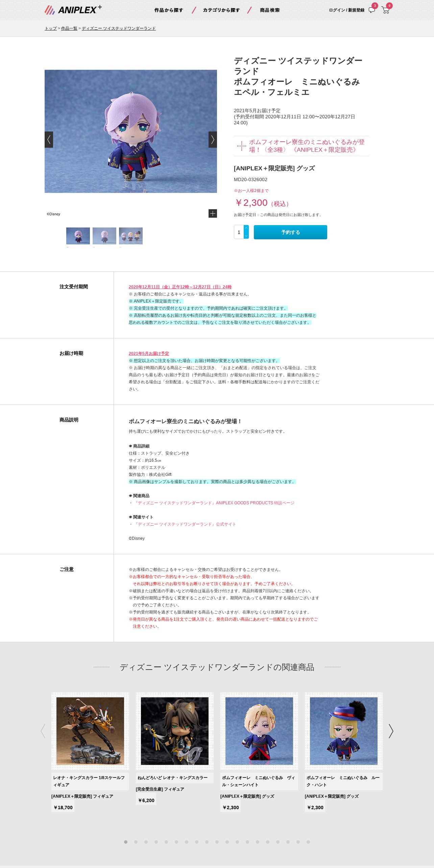Open ねんどろいど レオナ figure image
The width and height of the screenshot is (434, 868).
click(175, 731)
